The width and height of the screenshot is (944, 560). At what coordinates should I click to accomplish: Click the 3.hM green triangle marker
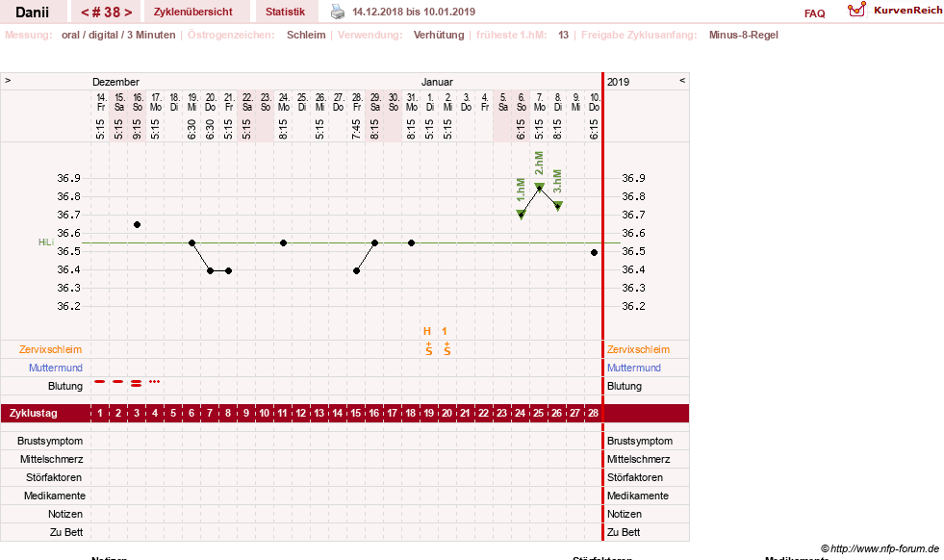(x=558, y=206)
